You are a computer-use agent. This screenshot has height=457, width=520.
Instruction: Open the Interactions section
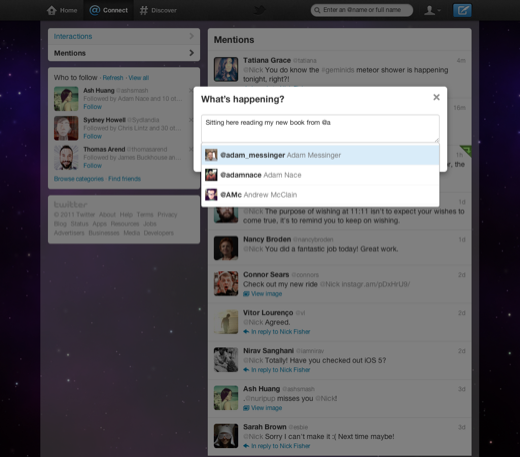pos(124,36)
